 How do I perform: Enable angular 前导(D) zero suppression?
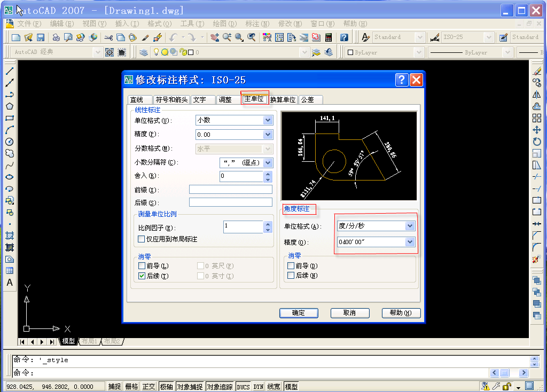tap(291, 266)
